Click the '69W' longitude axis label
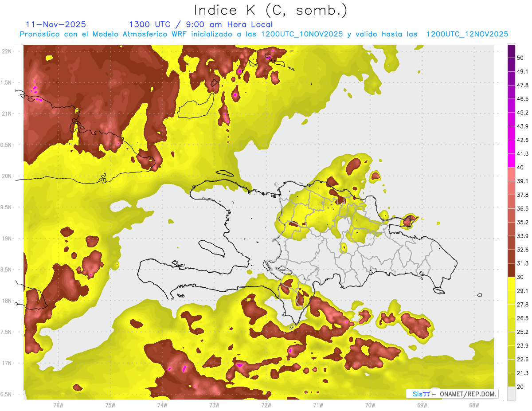This screenshot has width=532, height=411. click(x=422, y=405)
